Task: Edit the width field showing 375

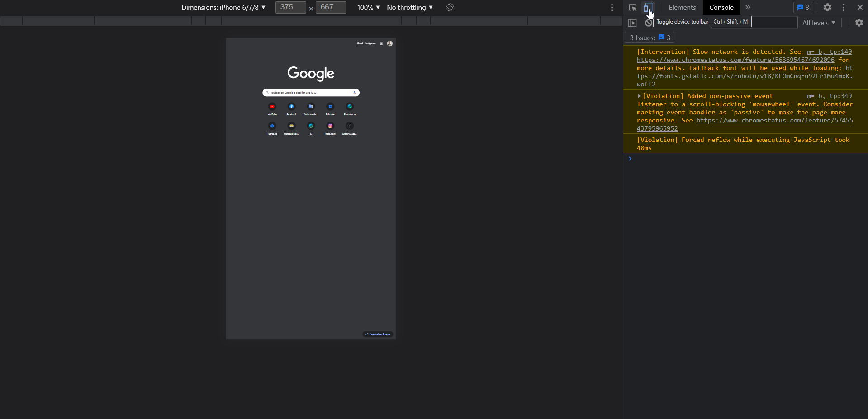Action: pyautogui.click(x=290, y=7)
